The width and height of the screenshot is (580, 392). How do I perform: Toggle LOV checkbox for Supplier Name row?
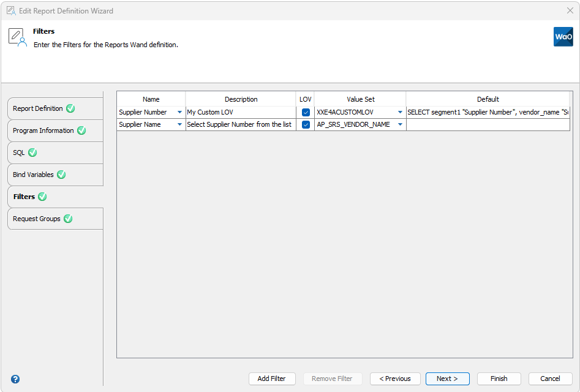pyautogui.click(x=306, y=125)
